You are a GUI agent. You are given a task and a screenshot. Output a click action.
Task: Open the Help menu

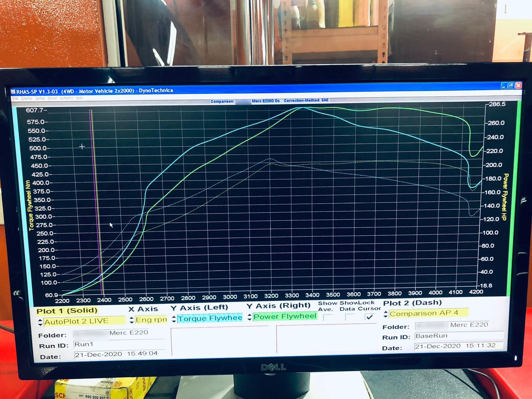click(79, 98)
